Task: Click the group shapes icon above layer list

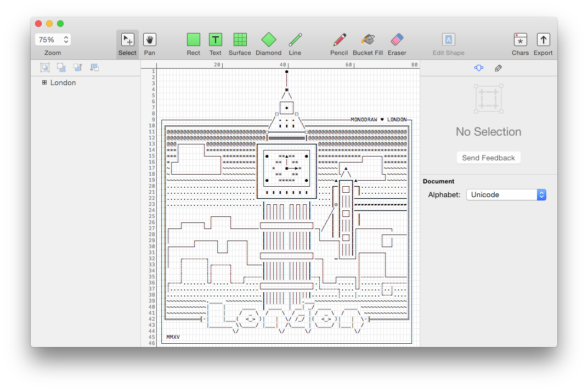Action: tap(45, 68)
